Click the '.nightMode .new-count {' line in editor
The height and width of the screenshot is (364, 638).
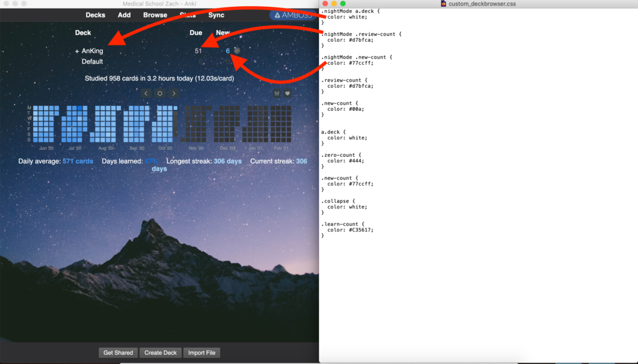pos(356,57)
